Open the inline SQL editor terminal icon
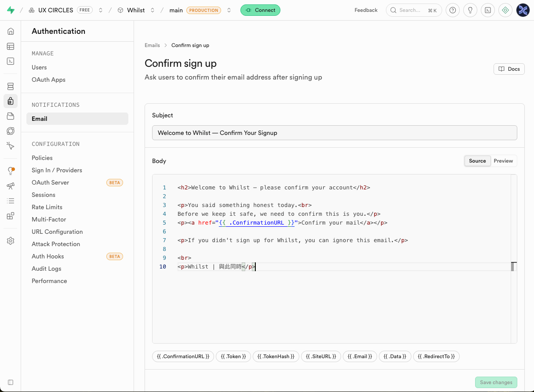The width and height of the screenshot is (534, 392). pos(488,10)
